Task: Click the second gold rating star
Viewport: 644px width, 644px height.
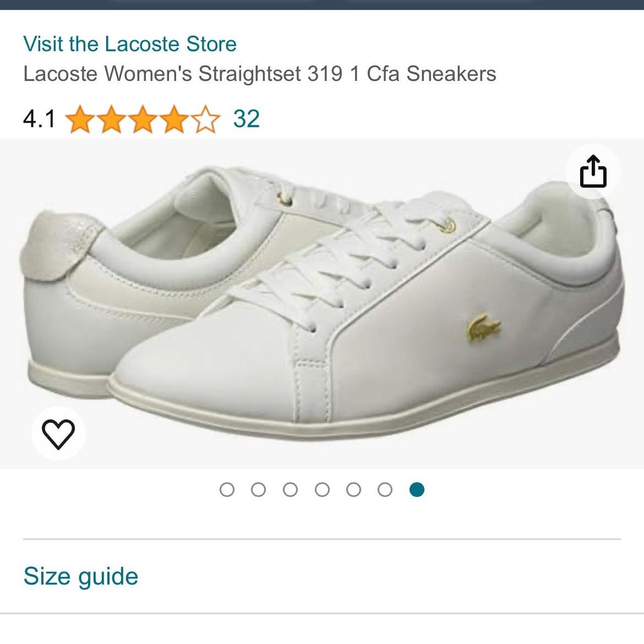Action: pos(111,119)
